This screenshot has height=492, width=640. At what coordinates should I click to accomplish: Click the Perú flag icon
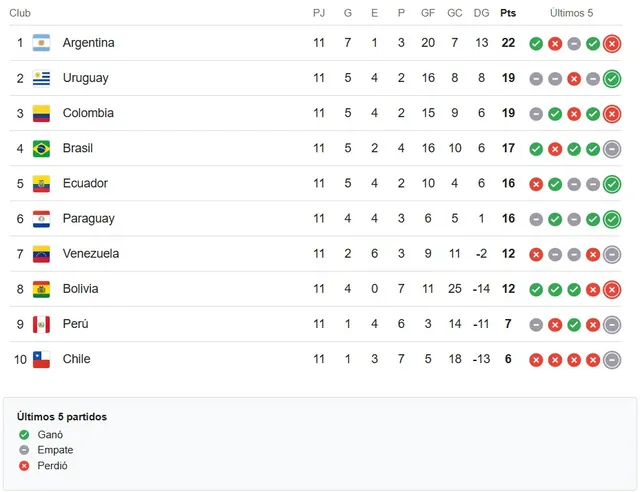click(x=41, y=324)
